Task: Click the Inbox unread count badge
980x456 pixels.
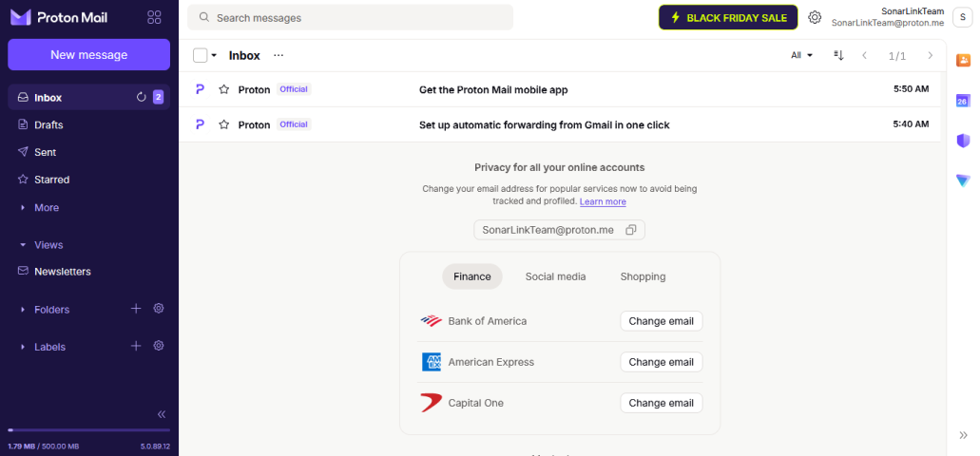Action: (158, 97)
